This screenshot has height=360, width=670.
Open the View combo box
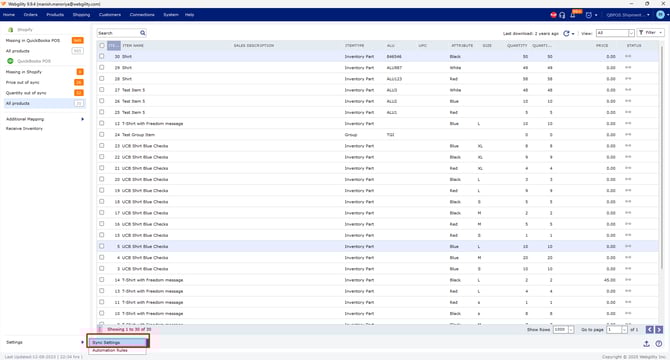(615, 33)
